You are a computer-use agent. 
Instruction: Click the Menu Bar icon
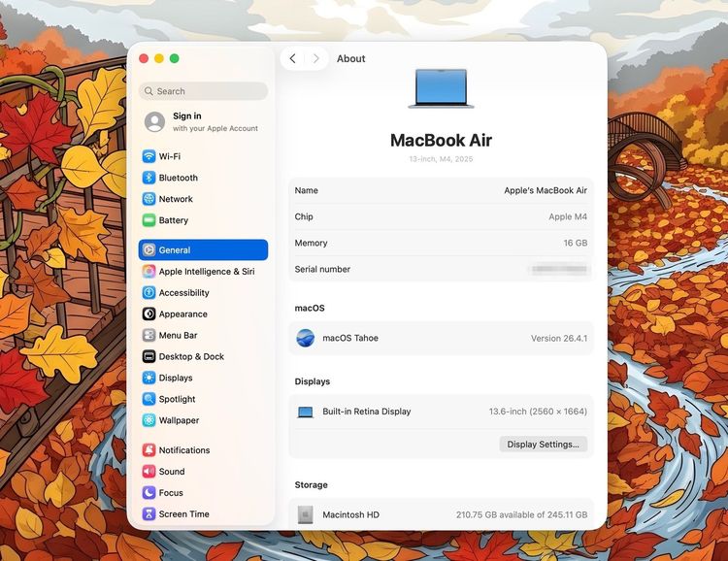149,335
